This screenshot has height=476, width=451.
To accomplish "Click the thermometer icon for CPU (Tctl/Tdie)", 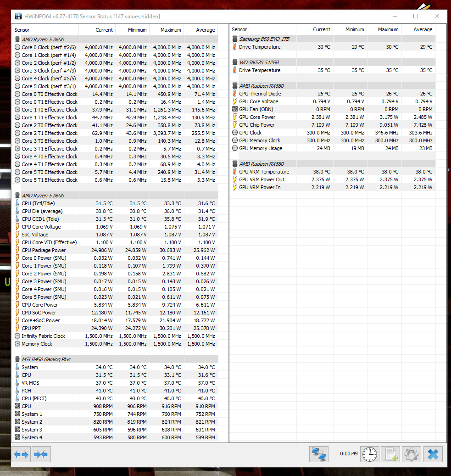I will pos(17,203).
